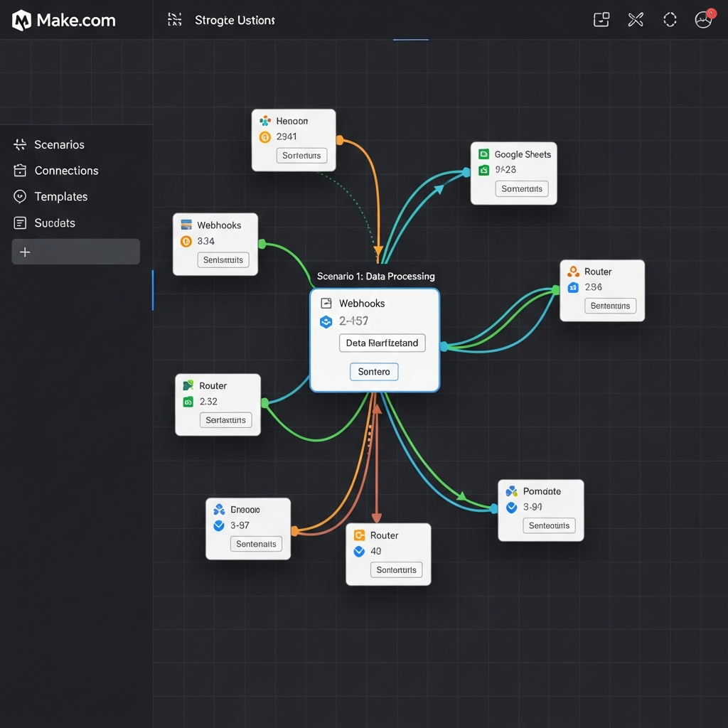This screenshot has width=728, height=728.
Task: Expand the Sortenturs dropdown on Hendon node
Action: tap(301, 156)
